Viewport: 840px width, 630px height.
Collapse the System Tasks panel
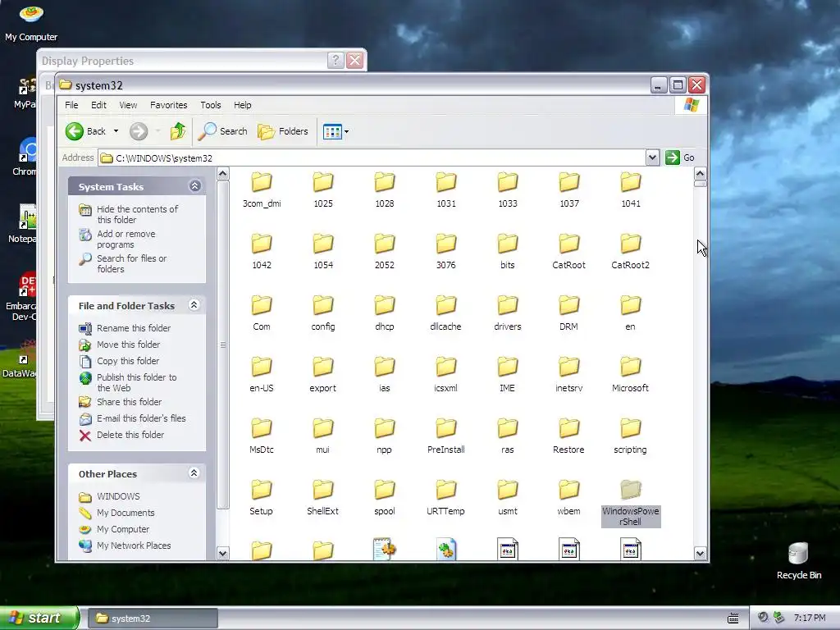click(194, 186)
